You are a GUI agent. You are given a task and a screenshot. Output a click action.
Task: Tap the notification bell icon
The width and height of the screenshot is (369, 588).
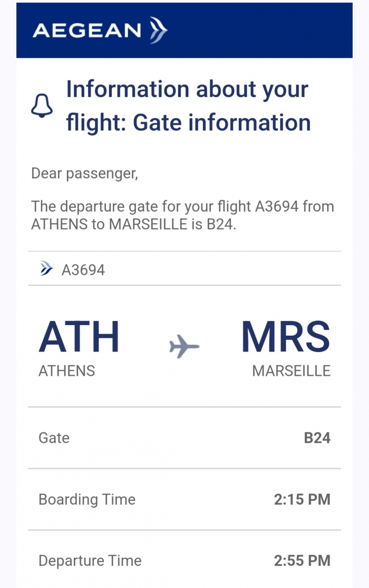click(x=42, y=106)
